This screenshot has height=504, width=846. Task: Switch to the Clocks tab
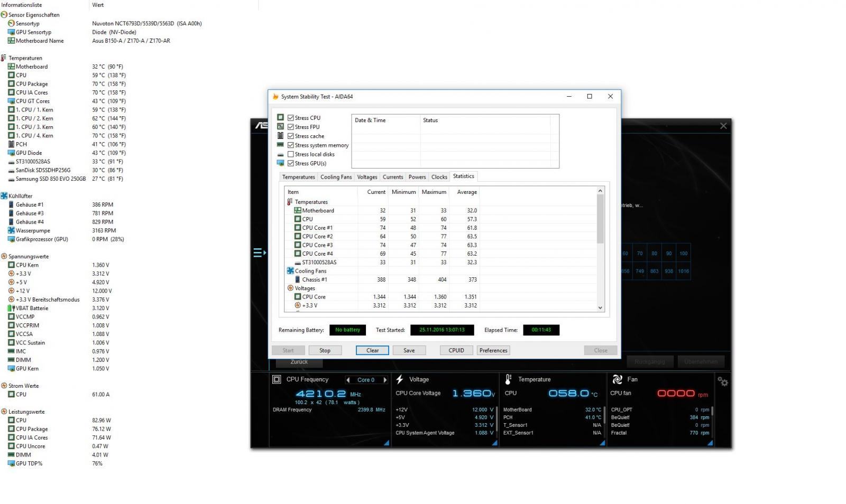439,177
